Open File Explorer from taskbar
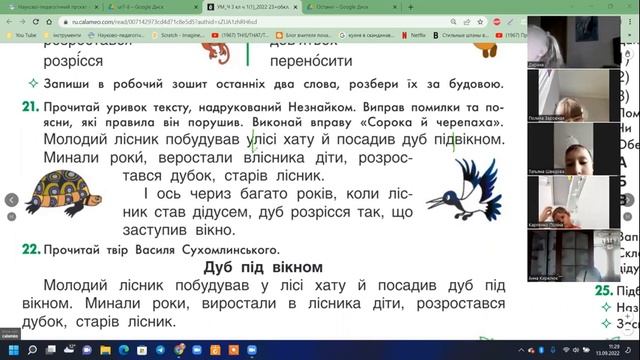 (105, 350)
